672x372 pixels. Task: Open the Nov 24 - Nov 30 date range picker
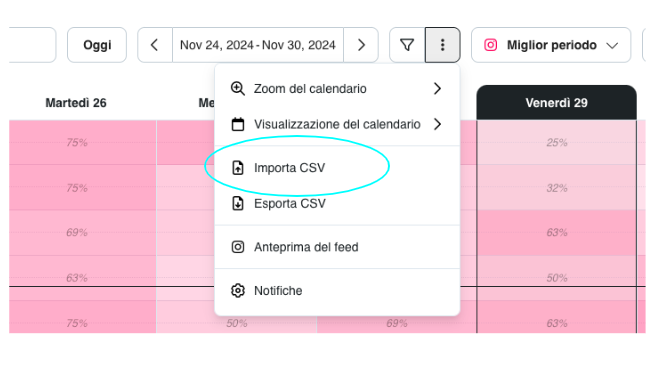(258, 45)
